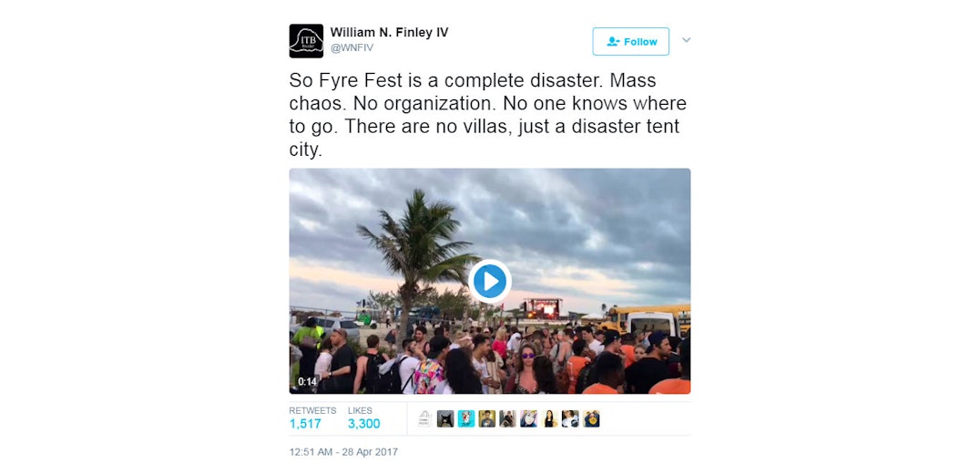Open the pink-purple liker avatar
Image resolution: width=980 pixels, height=464 pixels.
click(x=529, y=419)
